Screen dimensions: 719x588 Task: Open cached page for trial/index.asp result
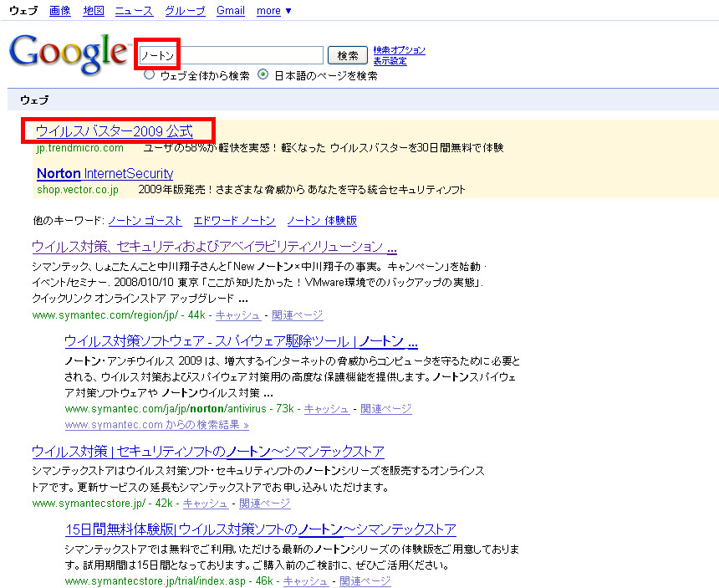[x=305, y=580]
